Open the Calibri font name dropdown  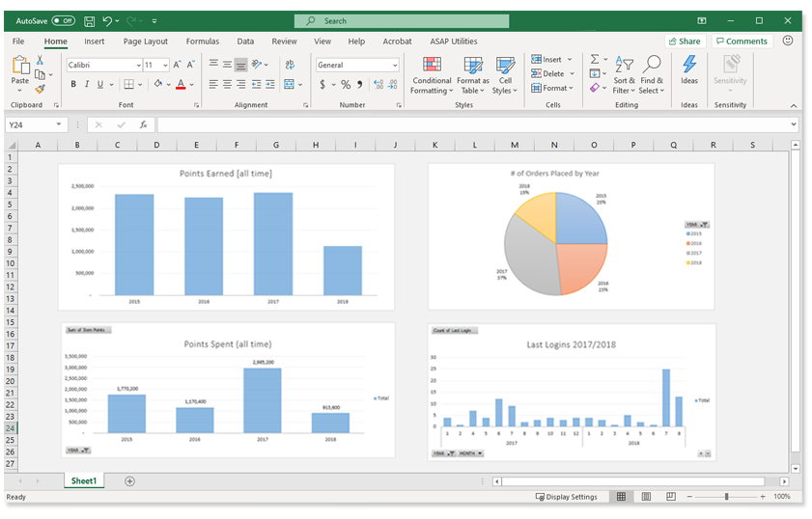click(x=136, y=65)
